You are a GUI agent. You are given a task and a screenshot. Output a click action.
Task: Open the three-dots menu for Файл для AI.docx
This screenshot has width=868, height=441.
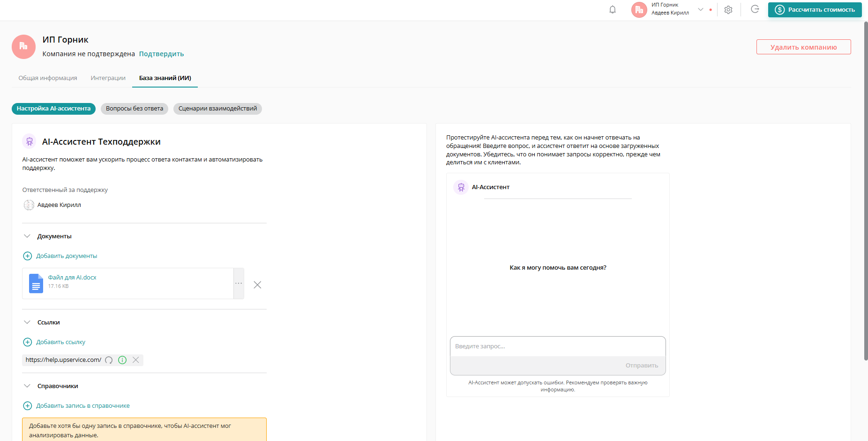239,284
